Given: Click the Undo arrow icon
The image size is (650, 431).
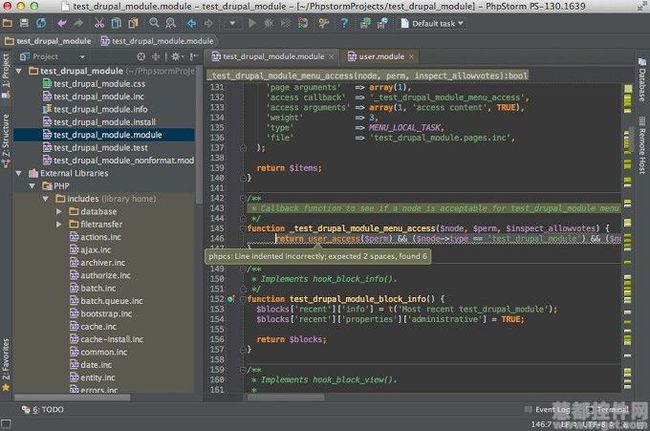Looking at the screenshot, I should click(62, 23).
